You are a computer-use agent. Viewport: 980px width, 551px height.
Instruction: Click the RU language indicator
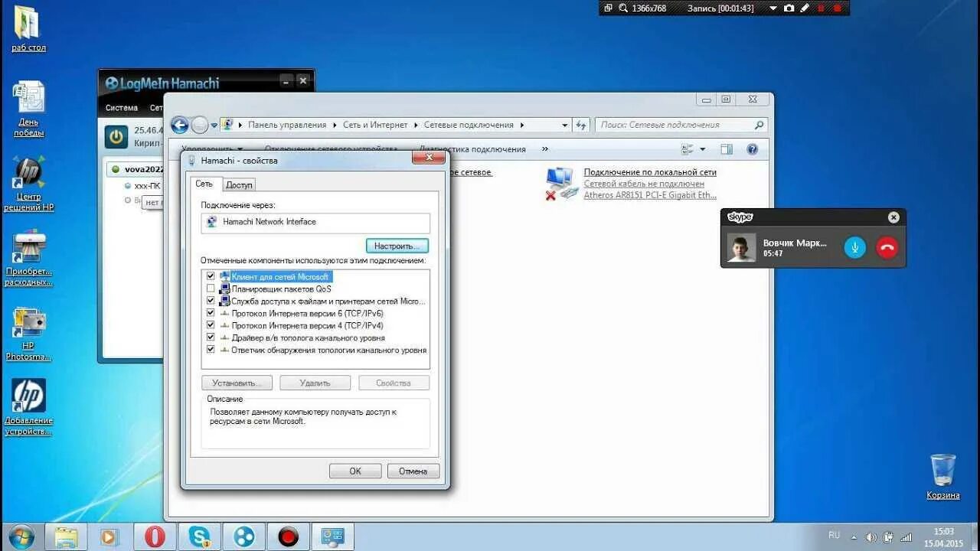click(x=834, y=535)
